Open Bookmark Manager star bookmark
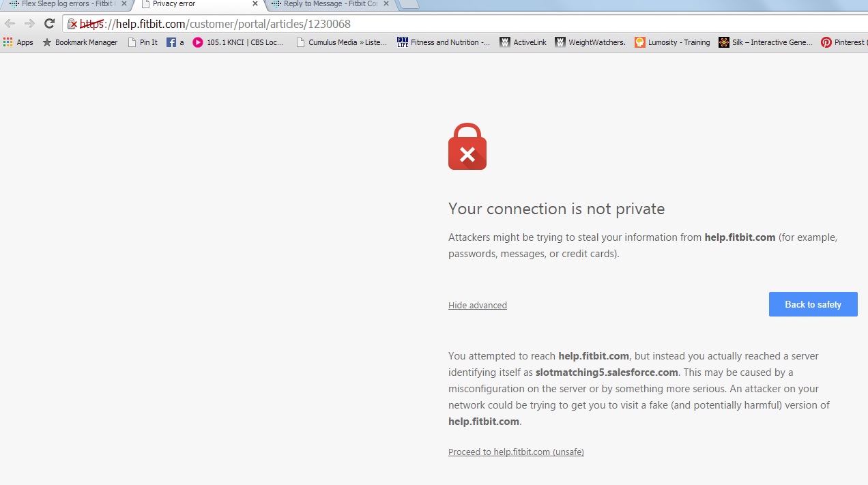The width and height of the screenshot is (868, 485). tap(80, 42)
